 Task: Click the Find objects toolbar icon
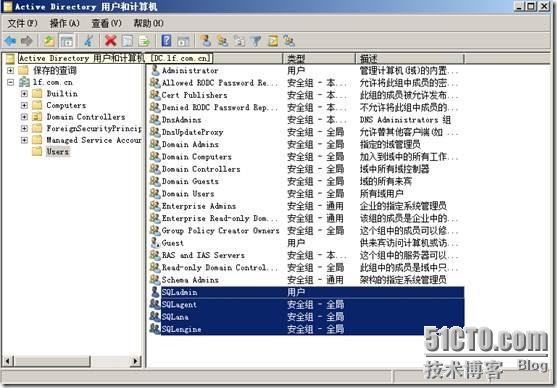(x=272, y=41)
